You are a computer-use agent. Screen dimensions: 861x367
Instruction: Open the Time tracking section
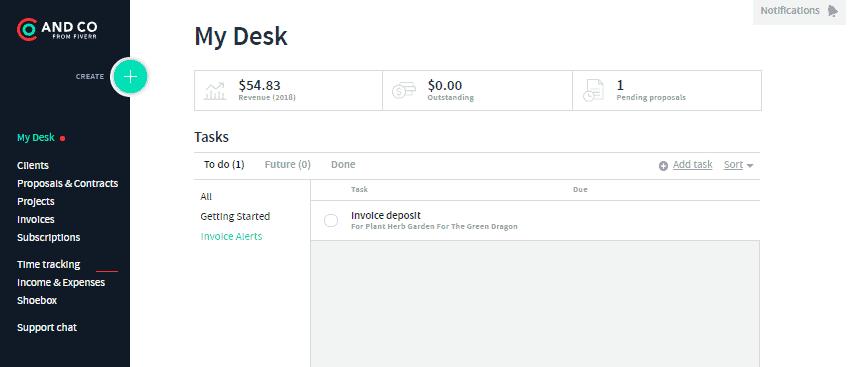[x=49, y=264]
